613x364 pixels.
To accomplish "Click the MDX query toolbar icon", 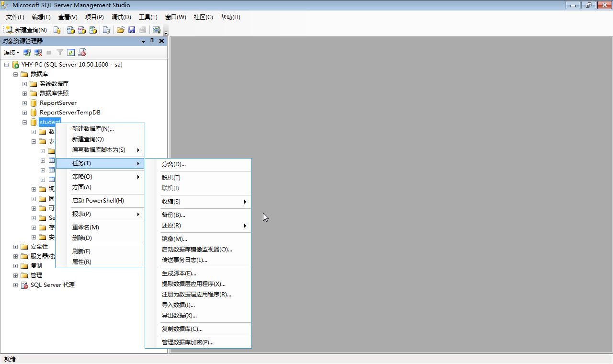I will click(70, 30).
